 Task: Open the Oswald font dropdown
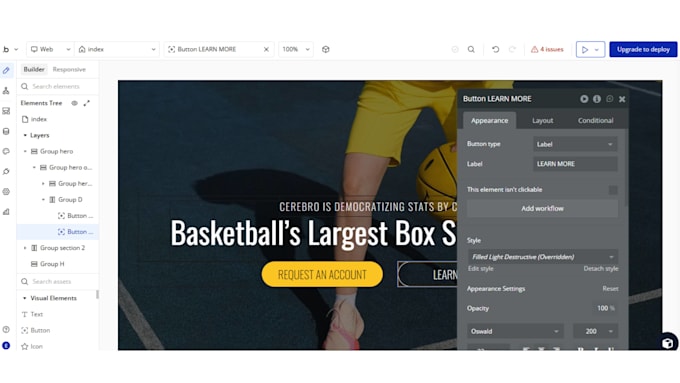[515, 331]
